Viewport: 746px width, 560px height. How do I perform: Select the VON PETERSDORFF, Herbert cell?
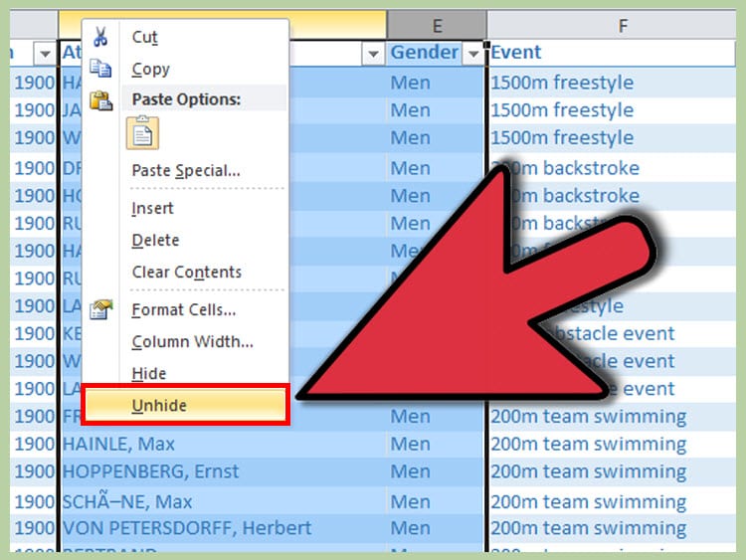[186, 528]
